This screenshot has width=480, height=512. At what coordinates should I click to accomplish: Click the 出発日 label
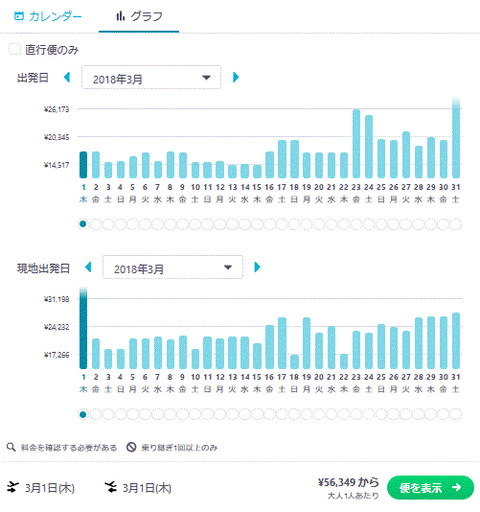point(33,78)
